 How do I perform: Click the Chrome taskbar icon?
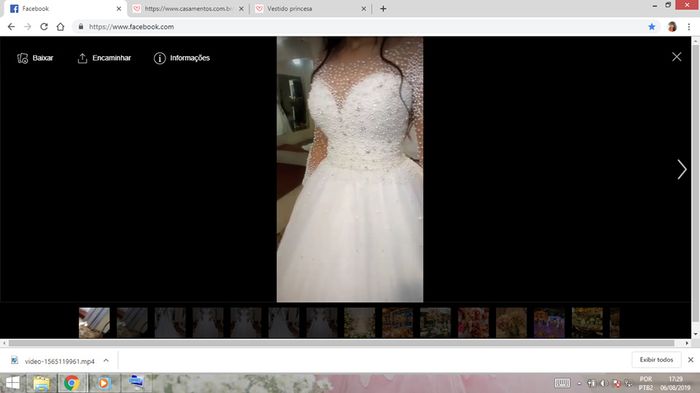(x=71, y=383)
